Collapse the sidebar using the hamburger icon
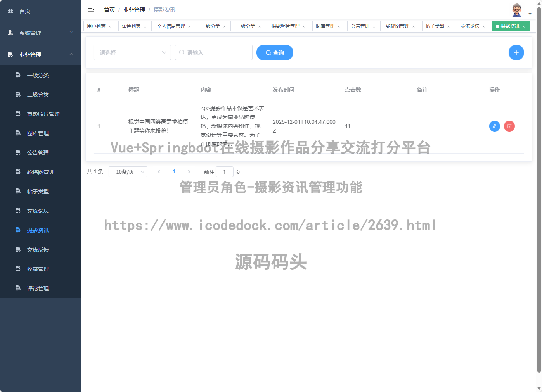Viewport: 542px width, 392px height. [x=91, y=9]
